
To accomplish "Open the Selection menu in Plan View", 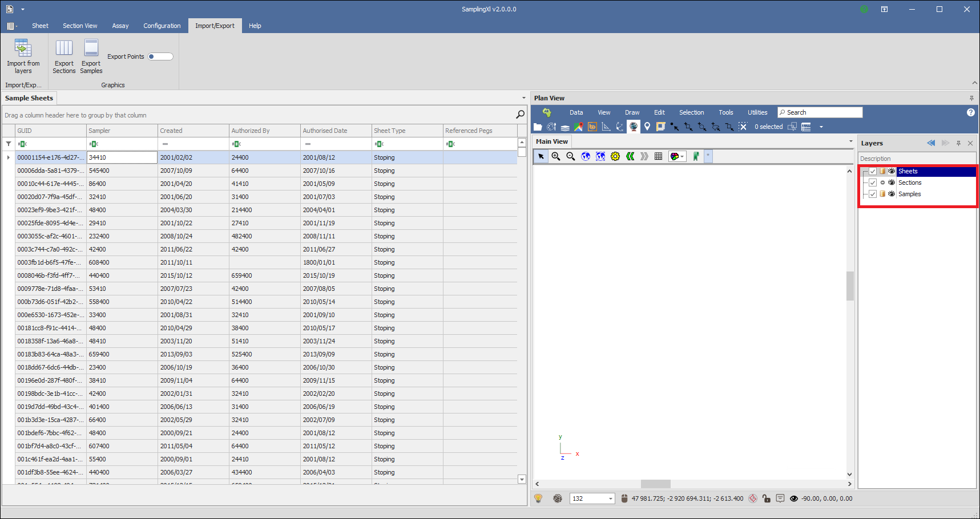I will pyautogui.click(x=691, y=112).
